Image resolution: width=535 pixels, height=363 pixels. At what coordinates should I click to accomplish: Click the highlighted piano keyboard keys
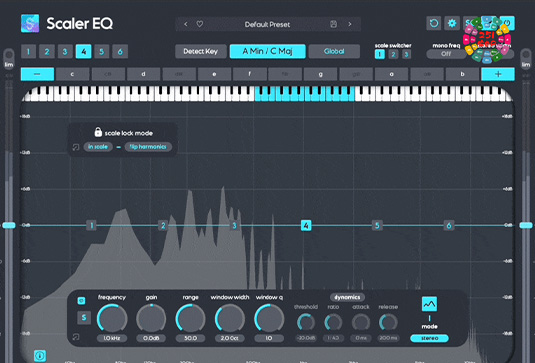tap(305, 94)
